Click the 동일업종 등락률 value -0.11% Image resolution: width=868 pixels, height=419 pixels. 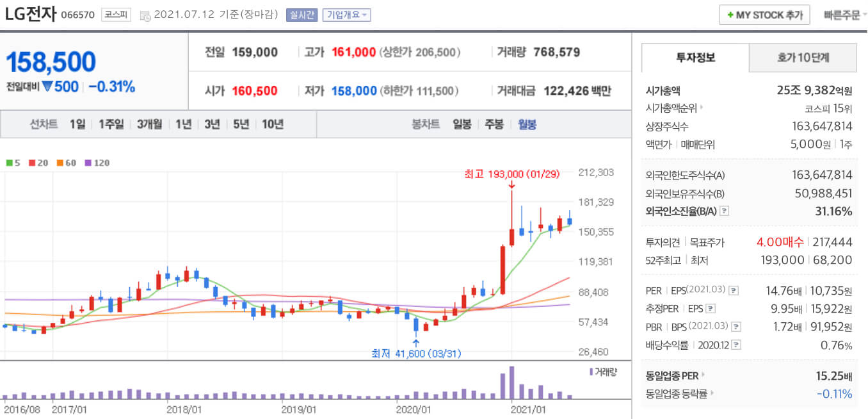[x=835, y=394]
